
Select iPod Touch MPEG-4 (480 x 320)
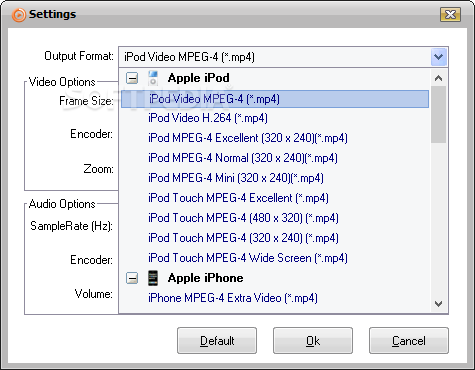(x=243, y=218)
